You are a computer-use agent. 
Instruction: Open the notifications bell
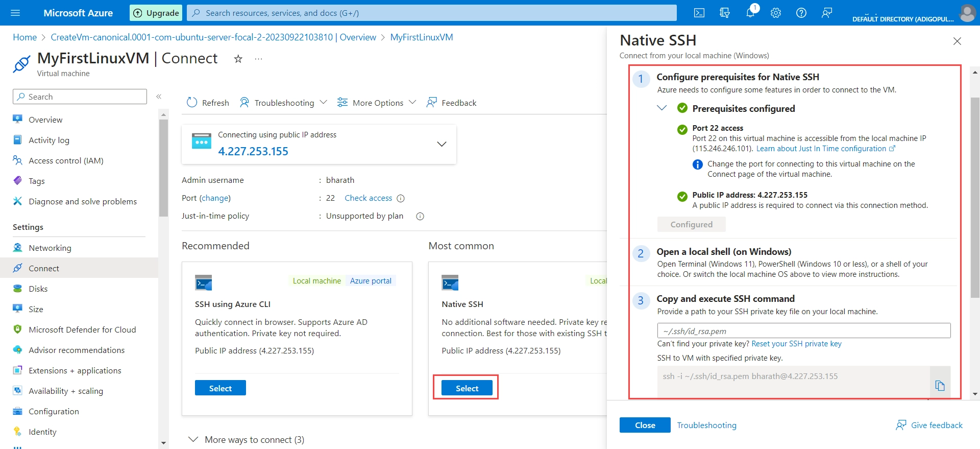750,13
